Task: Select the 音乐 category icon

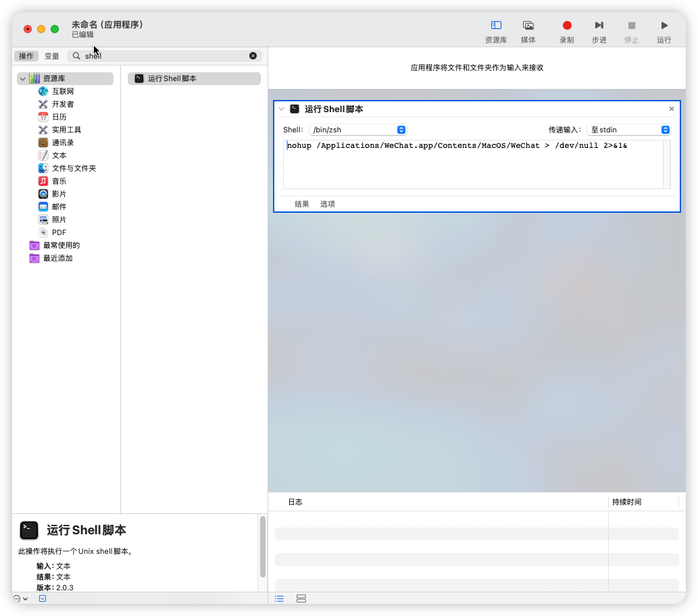Action: pos(59,180)
